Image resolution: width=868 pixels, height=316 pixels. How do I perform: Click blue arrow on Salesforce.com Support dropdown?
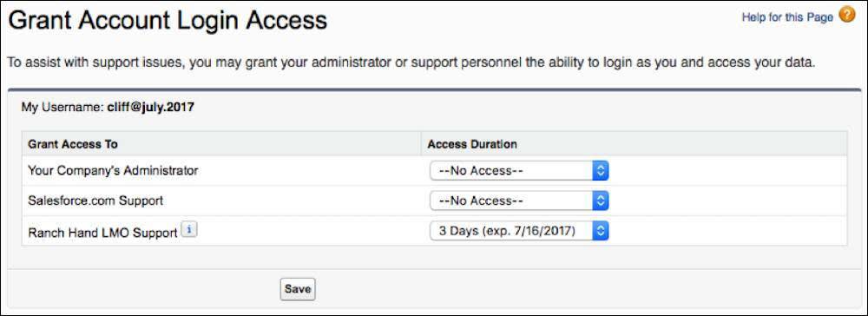[600, 201]
